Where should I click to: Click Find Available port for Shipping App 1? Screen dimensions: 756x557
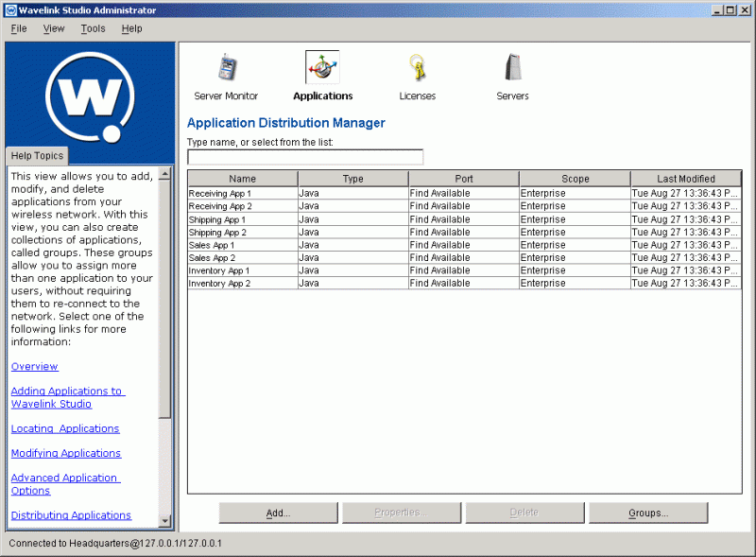click(x=464, y=219)
